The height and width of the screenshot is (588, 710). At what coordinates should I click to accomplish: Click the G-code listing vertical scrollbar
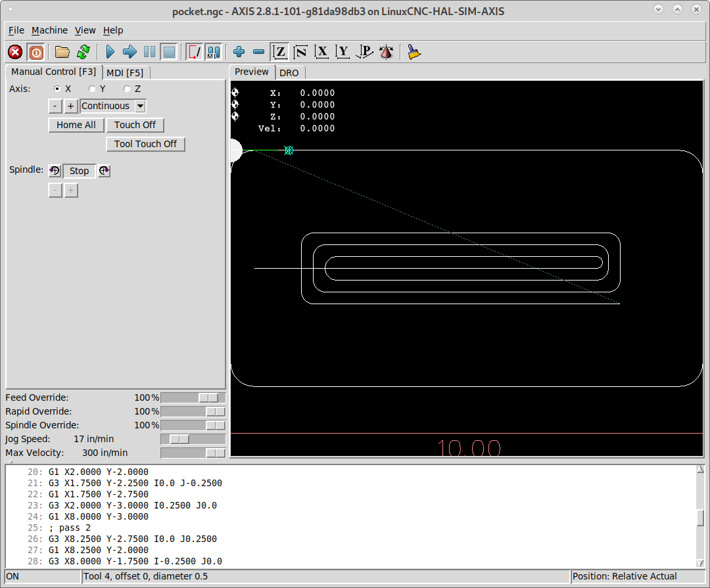coord(701,516)
